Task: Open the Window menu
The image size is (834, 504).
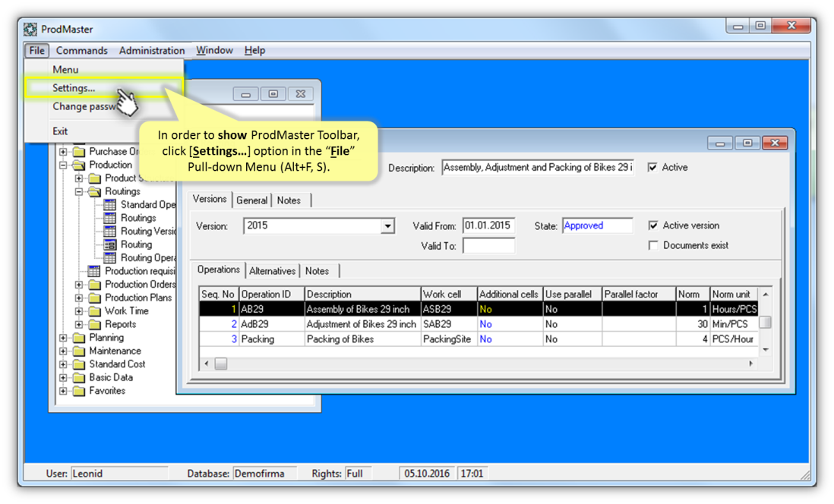Action: tap(214, 51)
